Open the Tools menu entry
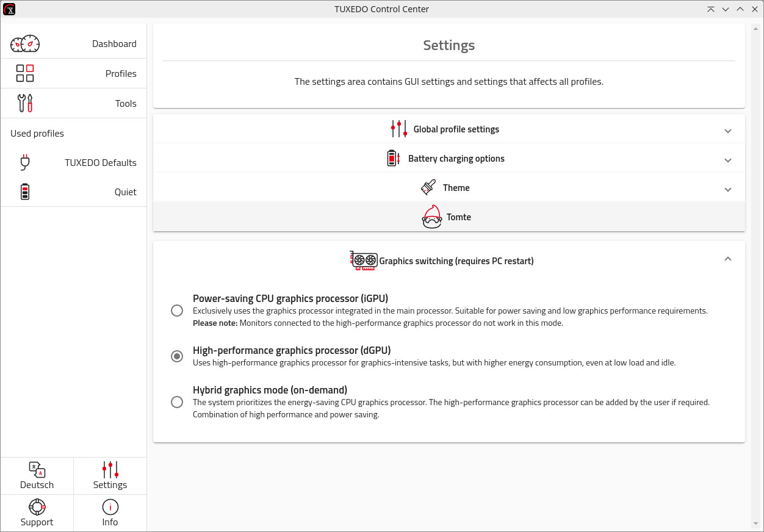 [74, 103]
